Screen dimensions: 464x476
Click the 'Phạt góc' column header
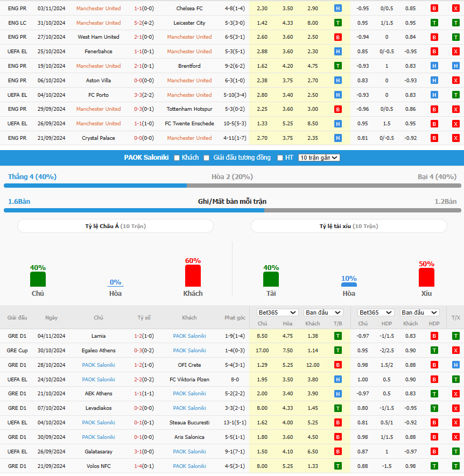[x=235, y=318]
